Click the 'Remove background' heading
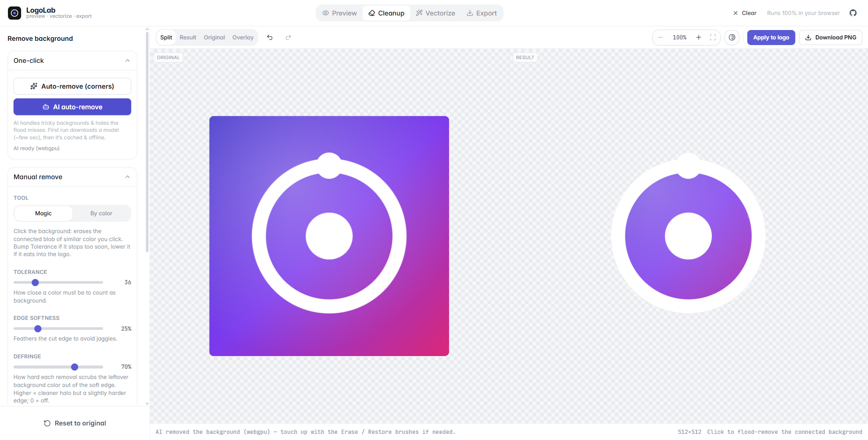The height and width of the screenshot is (440, 868). (x=40, y=38)
